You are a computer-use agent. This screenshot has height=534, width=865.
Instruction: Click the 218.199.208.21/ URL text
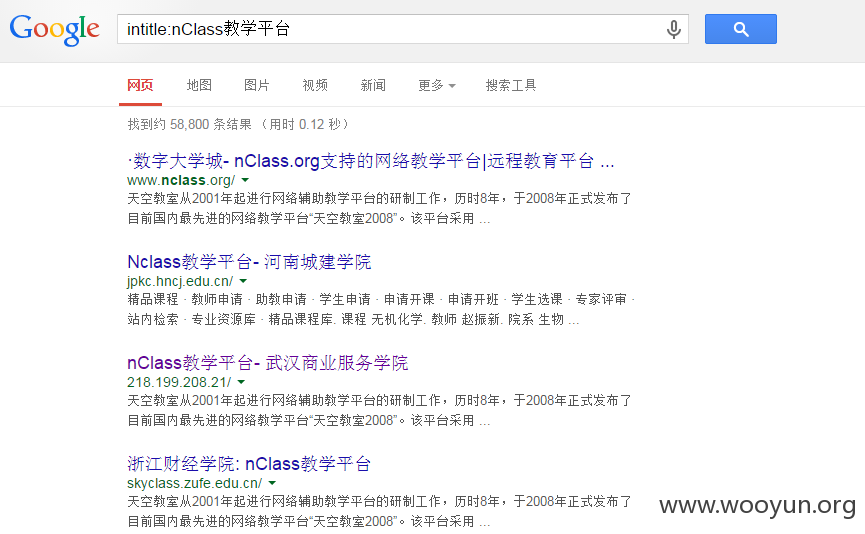click(x=179, y=382)
